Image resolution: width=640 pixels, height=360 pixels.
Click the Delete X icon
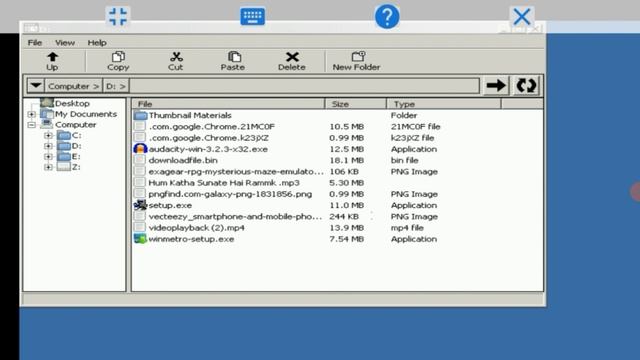pyautogui.click(x=292, y=57)
